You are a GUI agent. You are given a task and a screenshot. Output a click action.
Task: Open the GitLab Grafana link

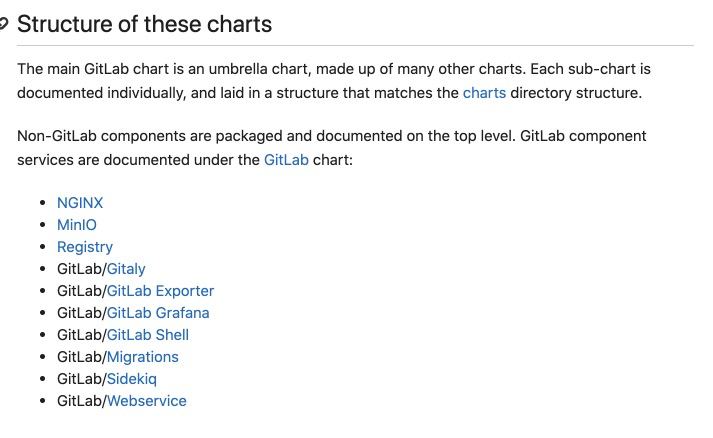click(x=158, y=313)
